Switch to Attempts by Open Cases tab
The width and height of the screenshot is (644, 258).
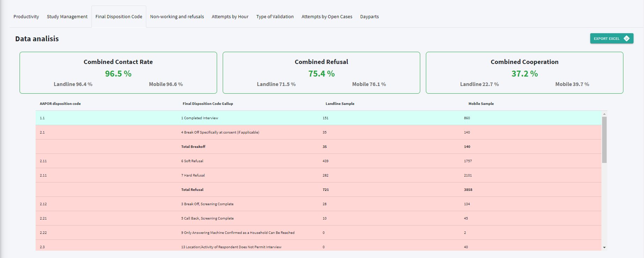[x=327, y=16]
